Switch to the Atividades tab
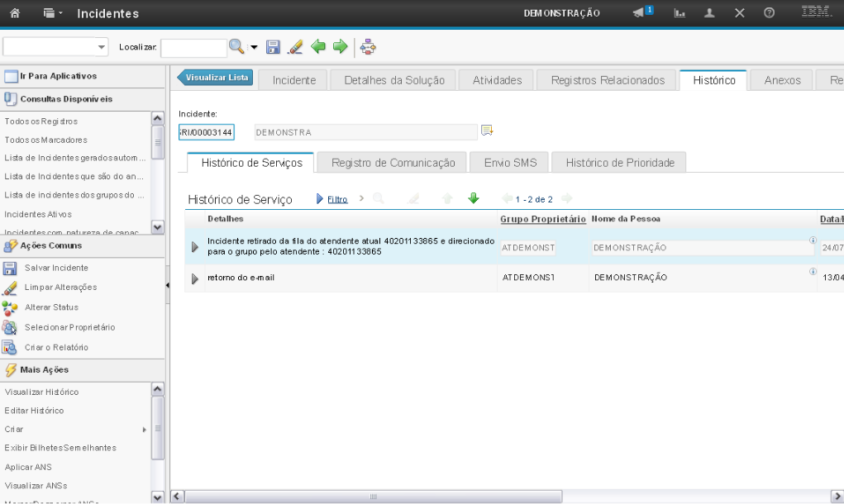 [497, 80]
